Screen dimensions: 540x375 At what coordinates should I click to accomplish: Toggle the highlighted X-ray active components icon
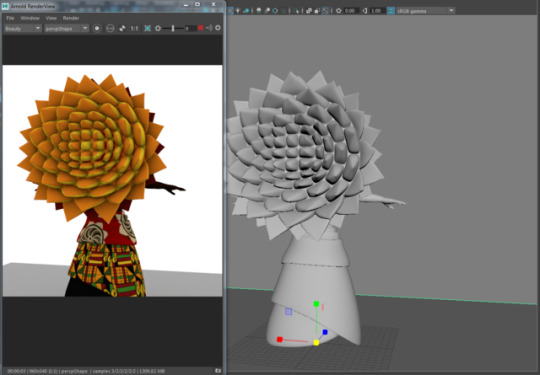(x=325, y=11)
